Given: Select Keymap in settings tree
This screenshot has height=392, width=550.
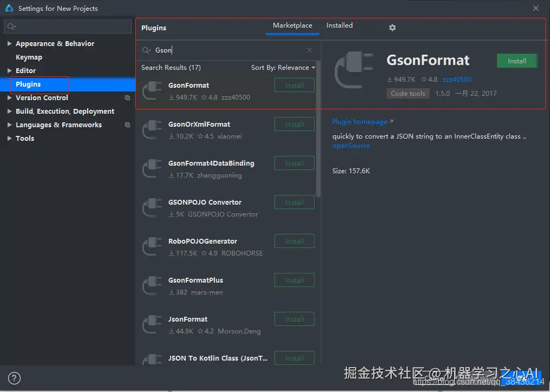Looking at the screenshot, I should point(29,57).
